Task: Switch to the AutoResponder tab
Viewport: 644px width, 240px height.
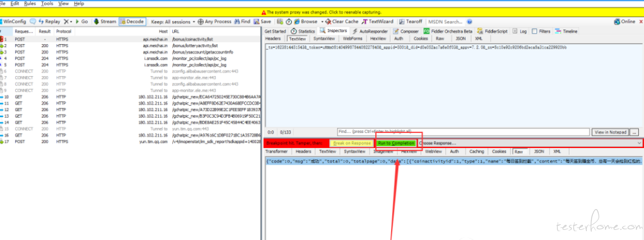Action: 370,31
